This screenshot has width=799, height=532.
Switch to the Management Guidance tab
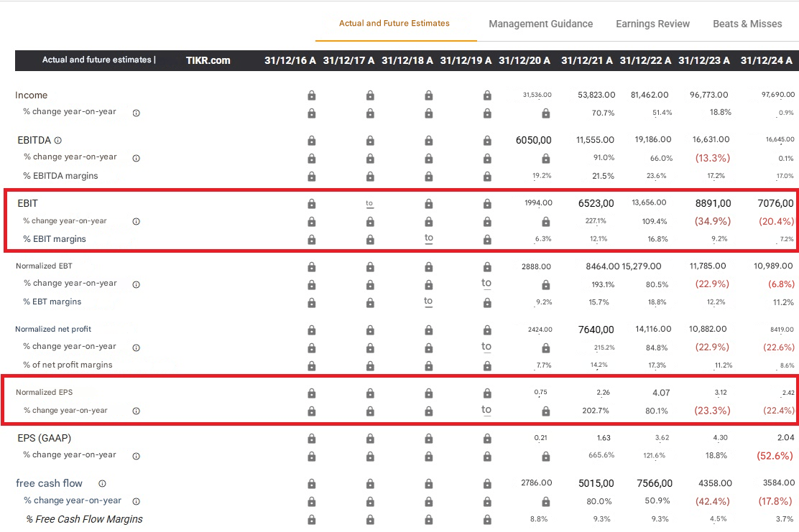click(x=540, y=24)
